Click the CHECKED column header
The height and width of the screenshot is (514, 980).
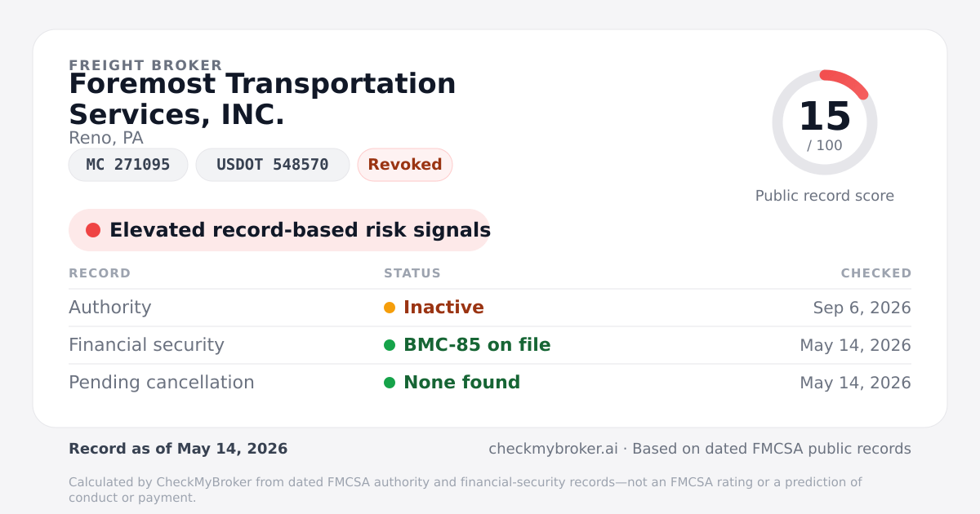[x=876, y=273]
